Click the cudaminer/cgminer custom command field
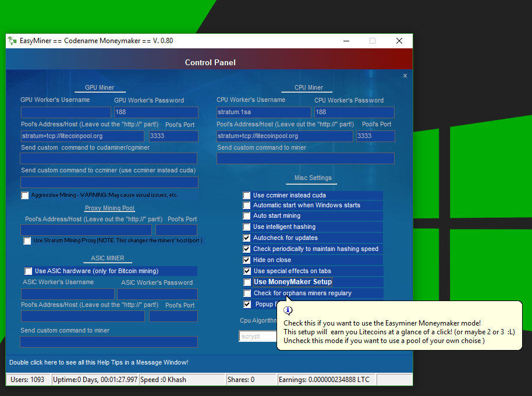 pos(109,158)
